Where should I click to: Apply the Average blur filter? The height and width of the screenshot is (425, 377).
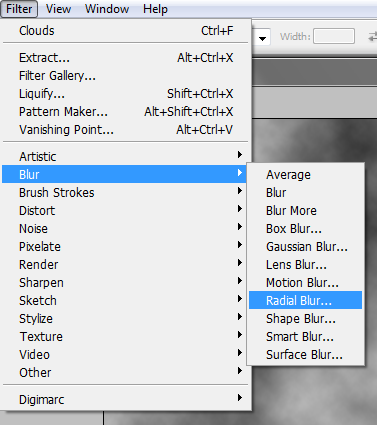pos(305,174)
